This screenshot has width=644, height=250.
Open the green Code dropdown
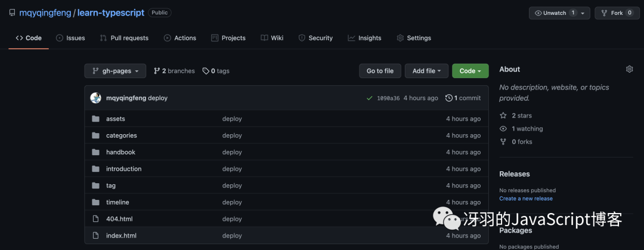pyautogui.click(x=470, y=71)
